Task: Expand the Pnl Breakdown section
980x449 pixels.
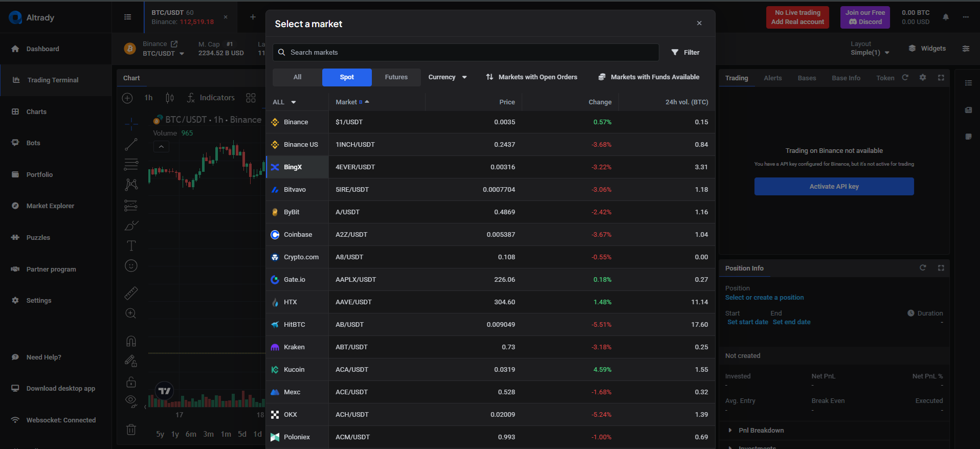Action: pos(756,431)
